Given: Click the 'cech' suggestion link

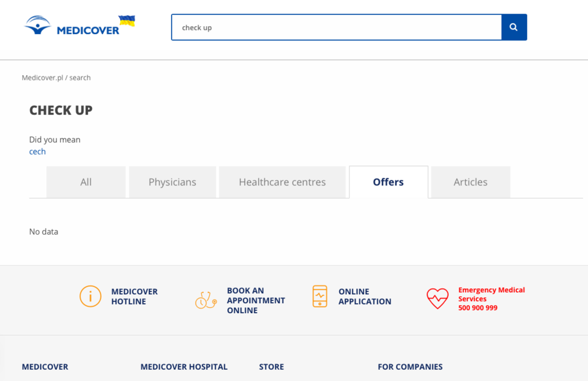Looking at the screenshot, I should [x=37, y=152].
